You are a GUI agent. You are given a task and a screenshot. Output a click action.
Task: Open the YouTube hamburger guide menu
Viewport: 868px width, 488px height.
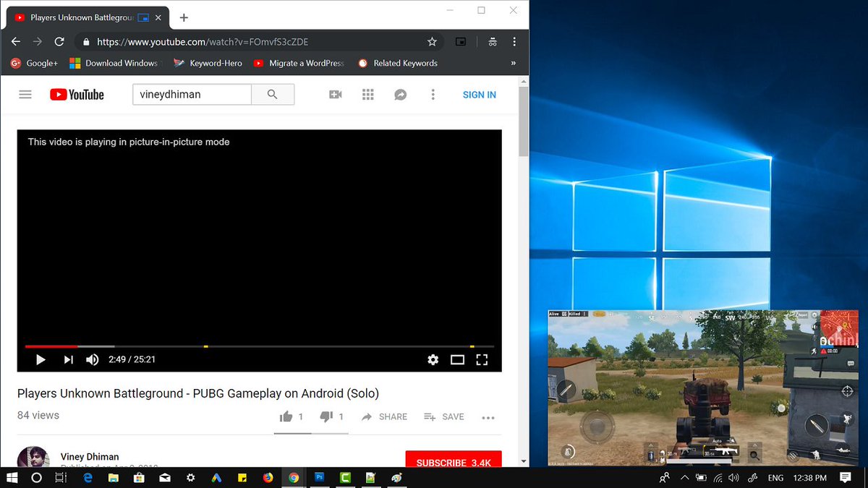[x=25, y=95]
